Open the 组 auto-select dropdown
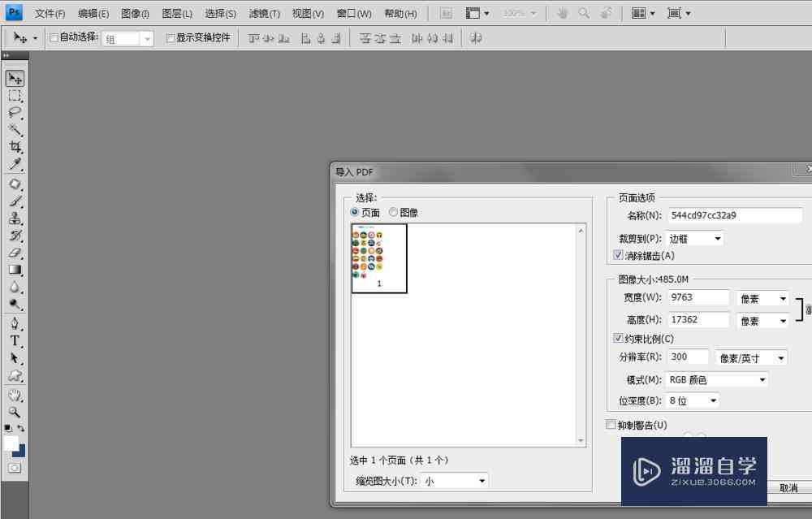 [x=128, y=39]
